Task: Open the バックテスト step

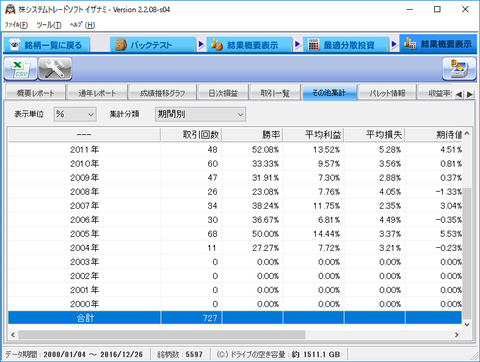Action: point(153,45)
